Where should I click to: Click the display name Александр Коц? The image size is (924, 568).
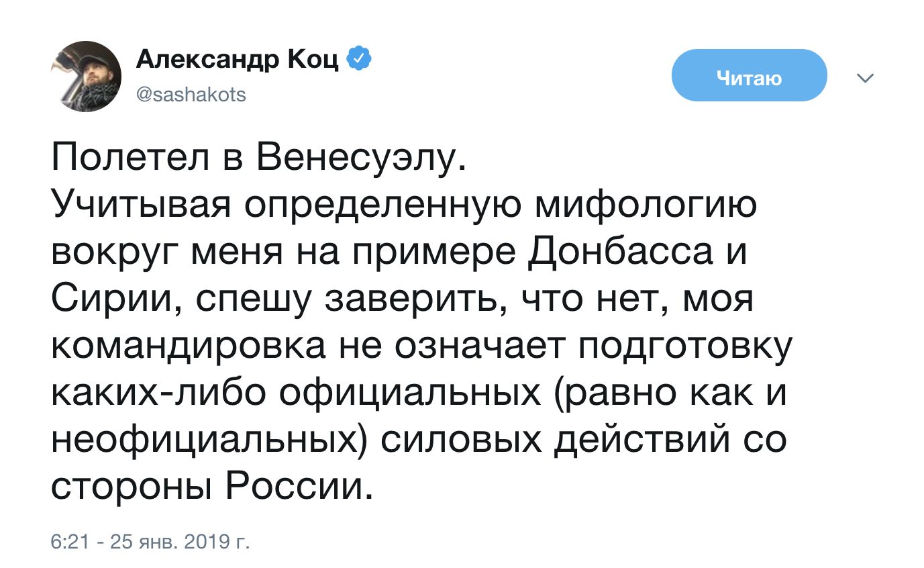pos(238,62)
